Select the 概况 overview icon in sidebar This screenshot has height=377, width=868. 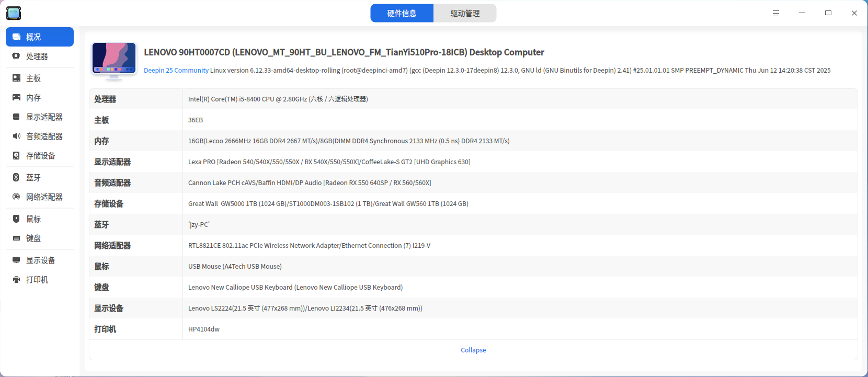(16, 37)
